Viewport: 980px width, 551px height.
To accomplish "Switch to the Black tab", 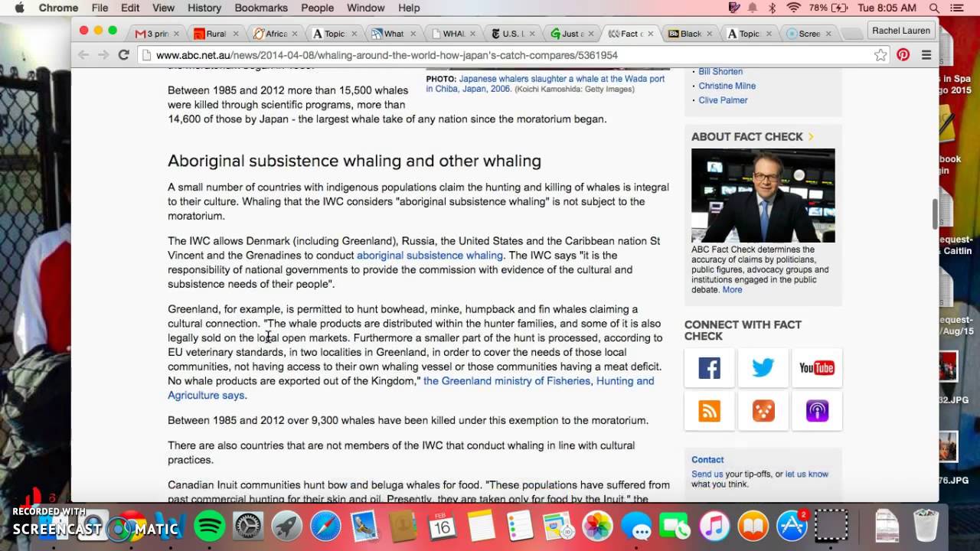I will [691, 34].
